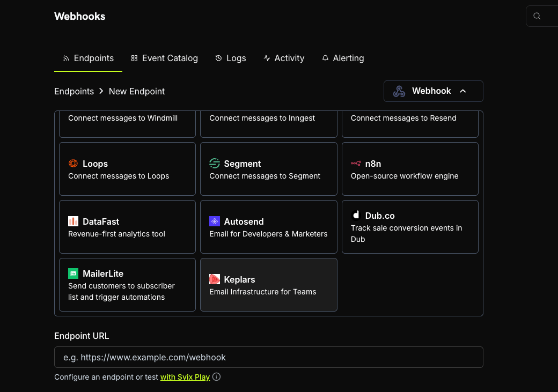Click 'Email for Developers & Marketers' text

[268, 234]
